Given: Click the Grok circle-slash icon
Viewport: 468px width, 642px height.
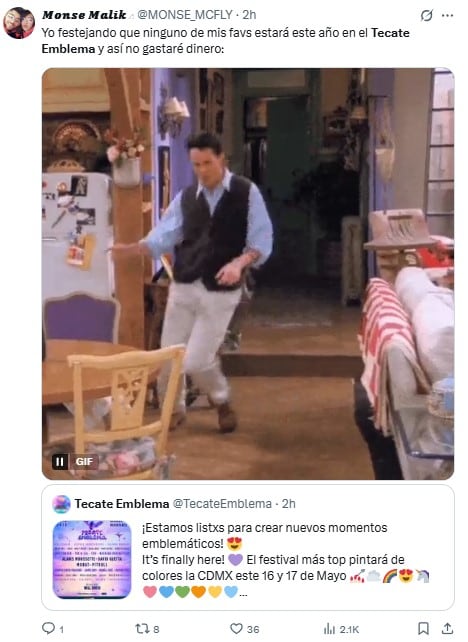Looking at the screenshot, I should pos(426,16).
